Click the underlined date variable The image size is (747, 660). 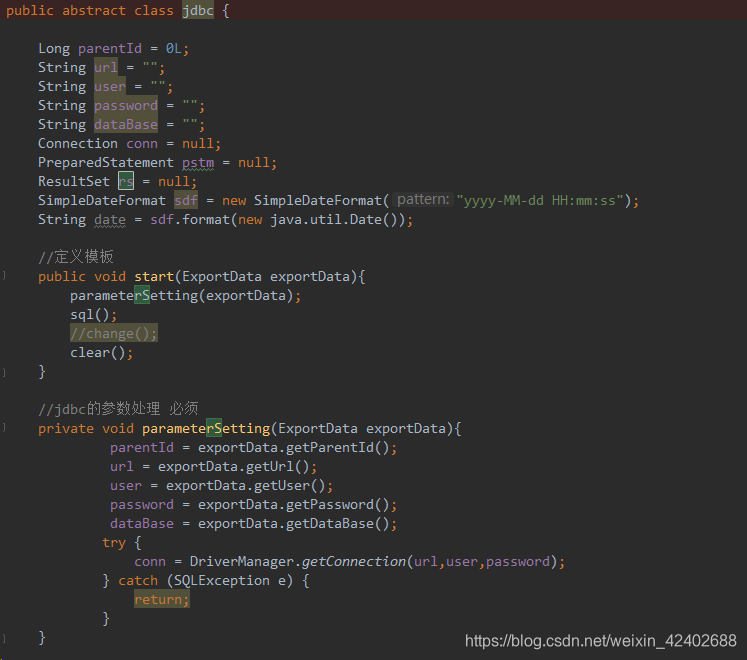pos(110,220)
